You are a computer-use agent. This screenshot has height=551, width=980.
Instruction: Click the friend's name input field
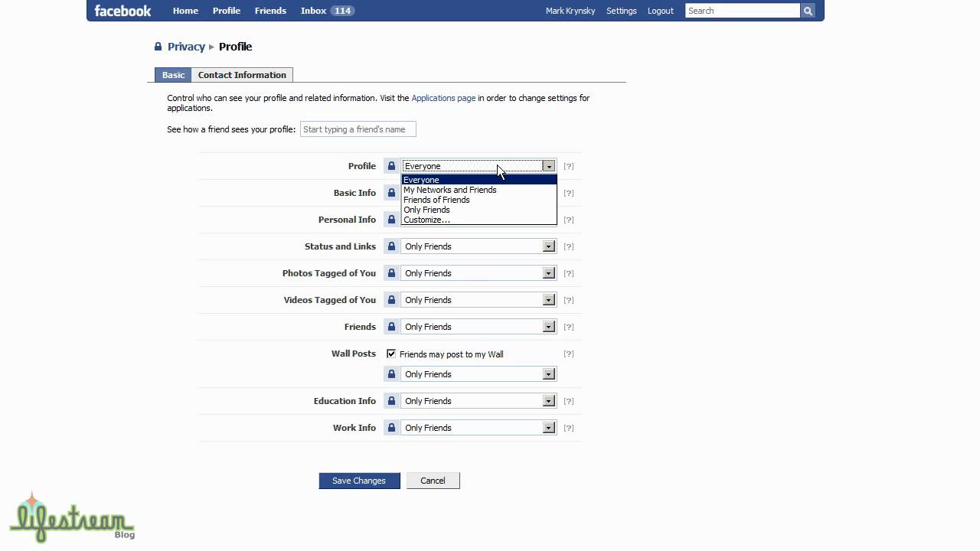[x=358, y=129]
